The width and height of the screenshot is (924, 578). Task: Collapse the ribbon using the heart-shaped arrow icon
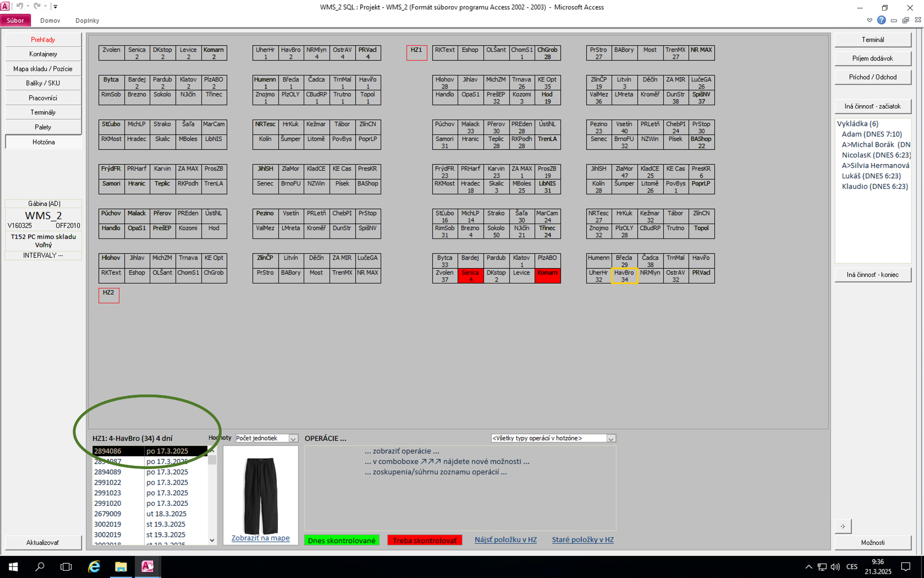point(869,20)
